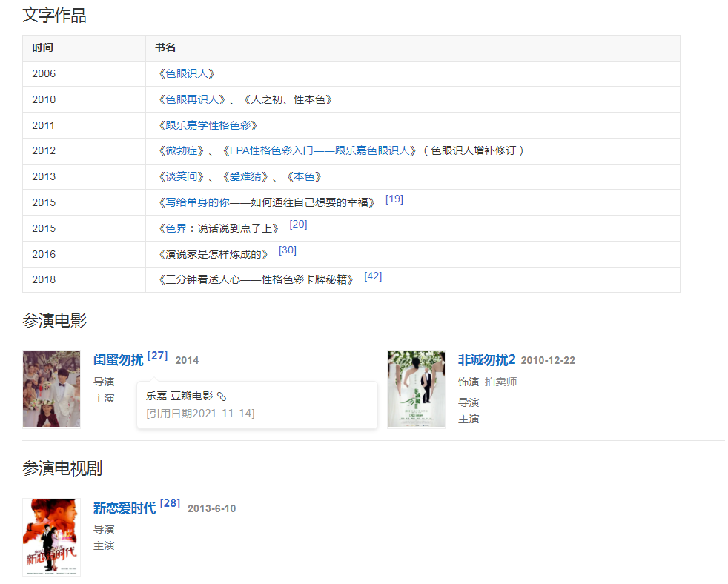The image size is (728, 584).
Task: Open the 《色眼识人》 book link from 2006
Action: coord(187,73)
